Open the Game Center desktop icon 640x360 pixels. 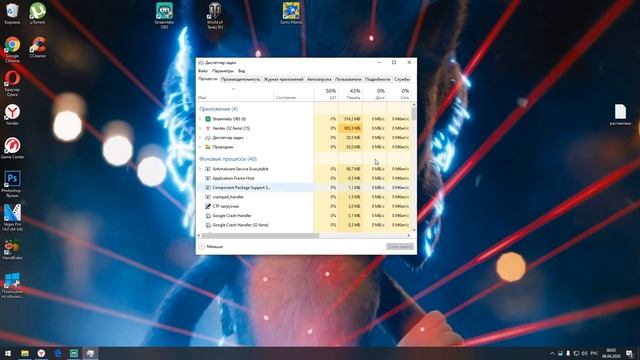pyautogui.click(x=12, y=148)
